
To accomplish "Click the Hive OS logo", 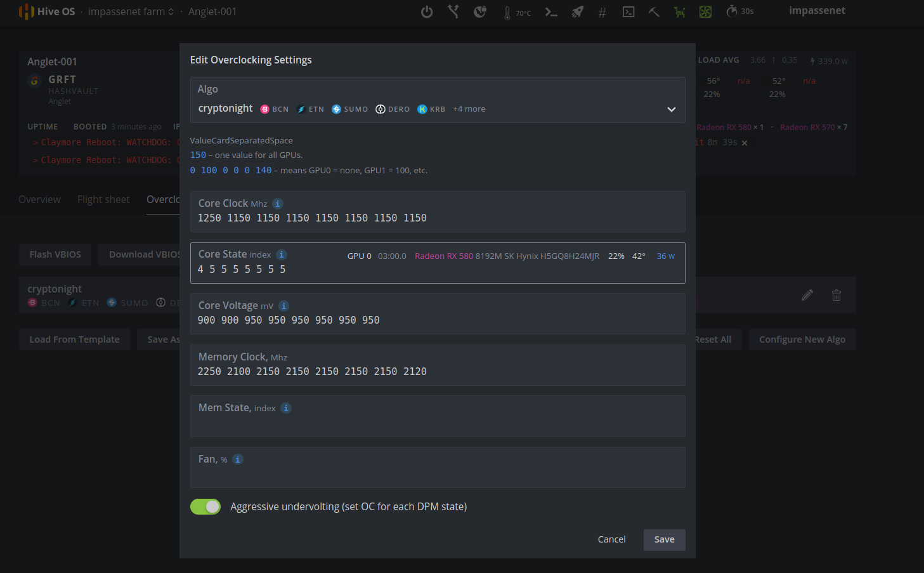I will click(47, 11).
